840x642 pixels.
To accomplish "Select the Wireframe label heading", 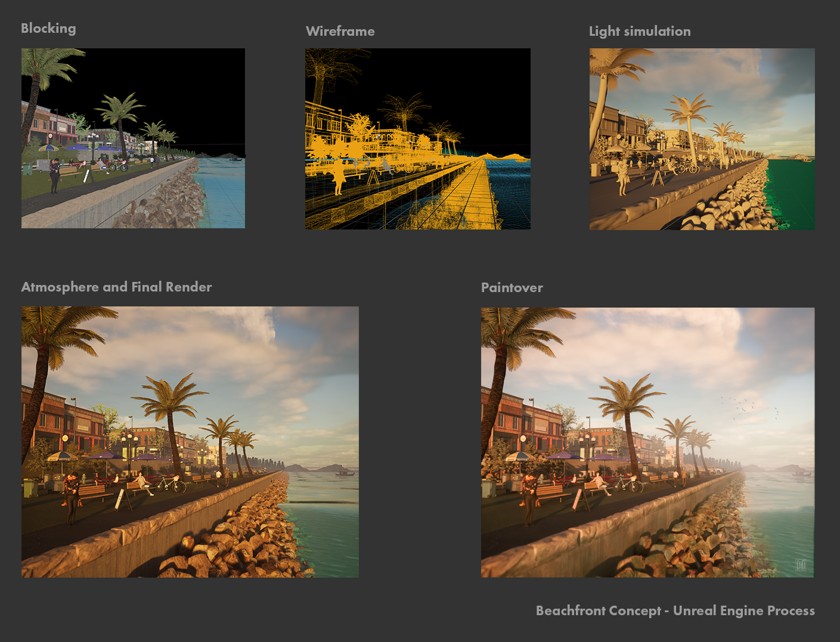I will coord(340,31).
